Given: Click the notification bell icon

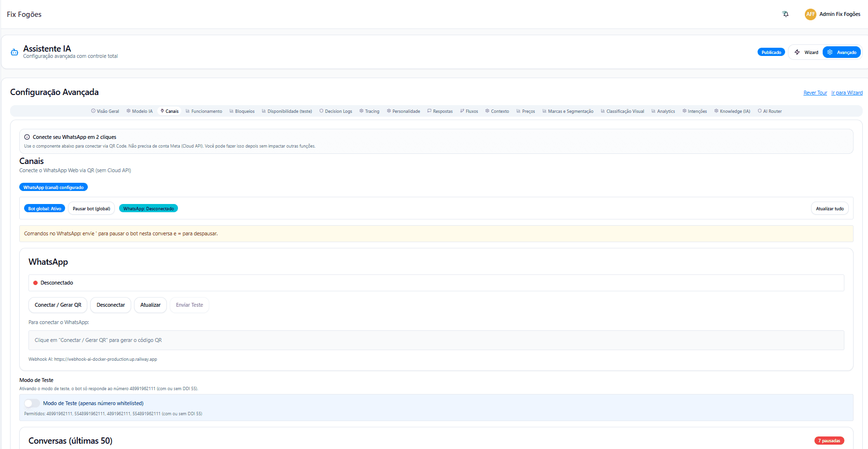Looking at the screenshot, I should (786, 14).
